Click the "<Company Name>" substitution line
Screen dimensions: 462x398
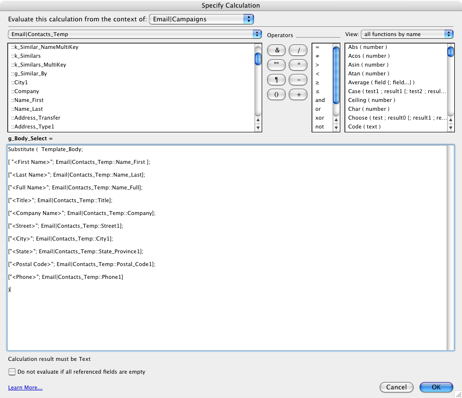[x=82, y=213]
